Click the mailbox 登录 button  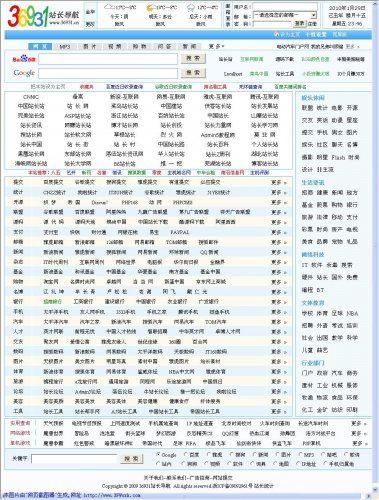coord(300,23)
